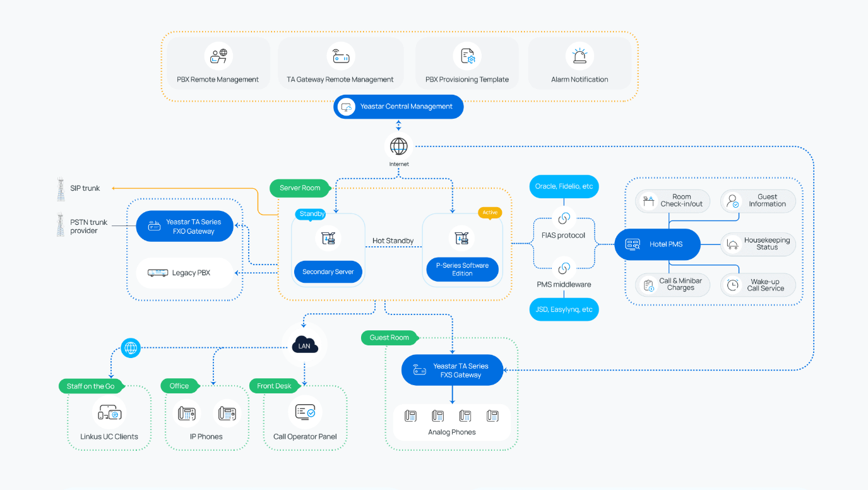This screenshot has height=490, width=868.
Task: Click the LAN cloud icon
Action: click(x=304, y=345)
